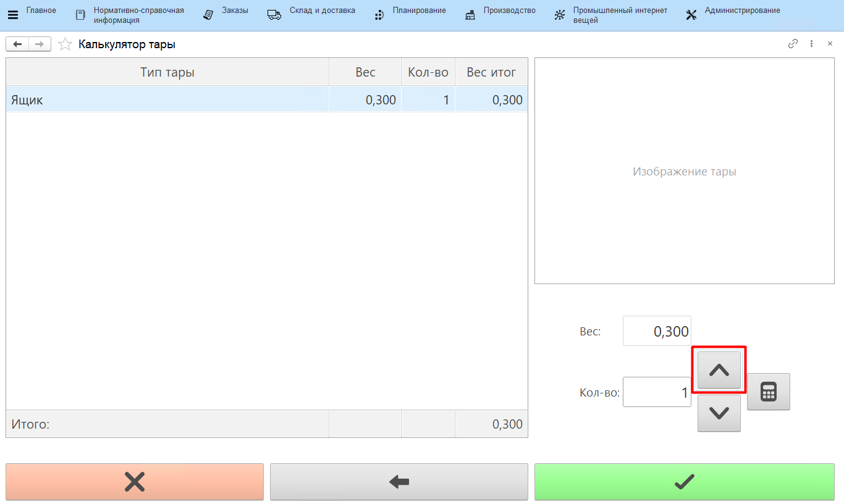The image size is (844, 504).
Task: Open the Администрирование section
Action: (x=733, y=15)
